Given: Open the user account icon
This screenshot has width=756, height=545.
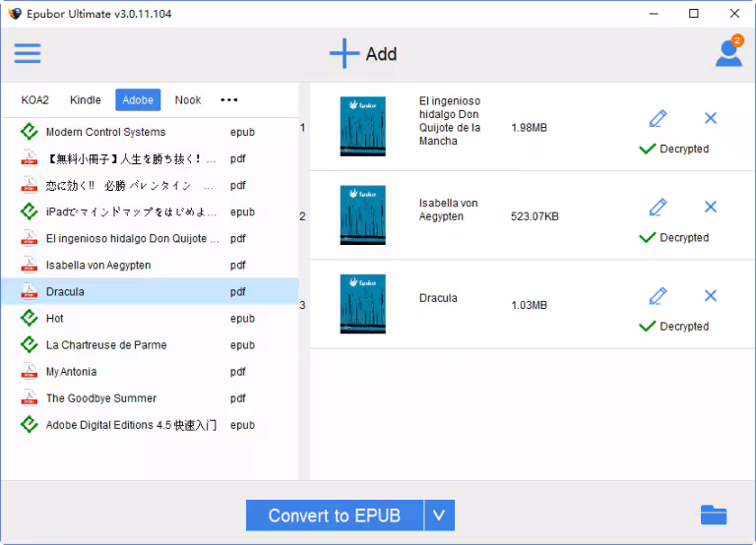Looking at the screenshot, I should tap(729, 51).
